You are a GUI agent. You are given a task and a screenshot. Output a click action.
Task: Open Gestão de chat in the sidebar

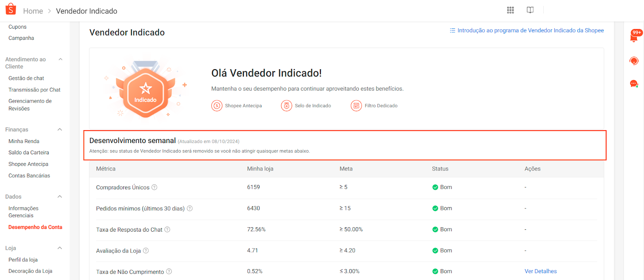click(26, 78)
